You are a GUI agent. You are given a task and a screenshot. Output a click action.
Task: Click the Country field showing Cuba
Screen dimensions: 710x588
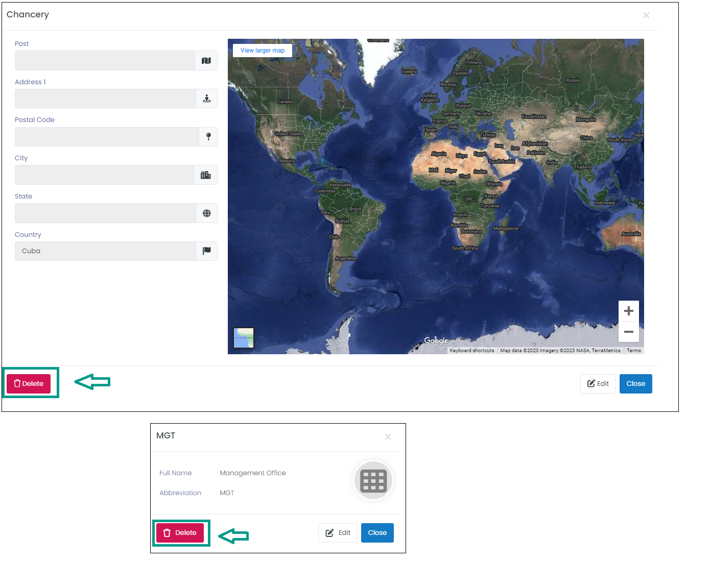point(105,251)
